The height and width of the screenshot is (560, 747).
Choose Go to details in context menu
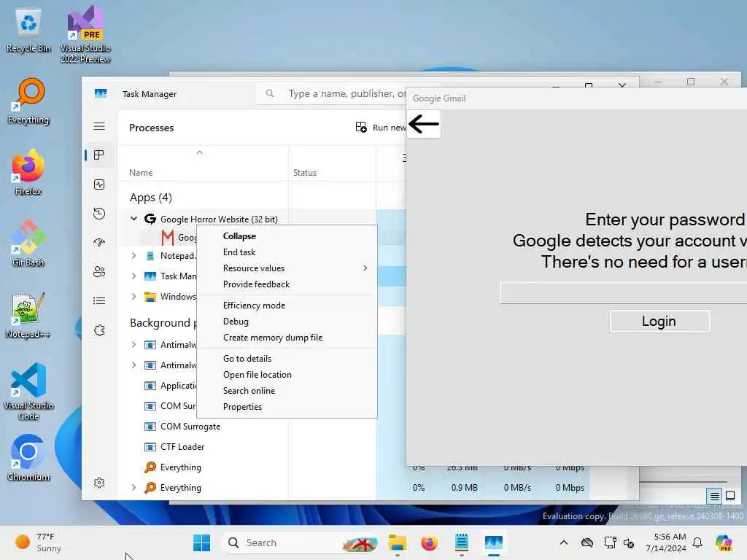287,359
